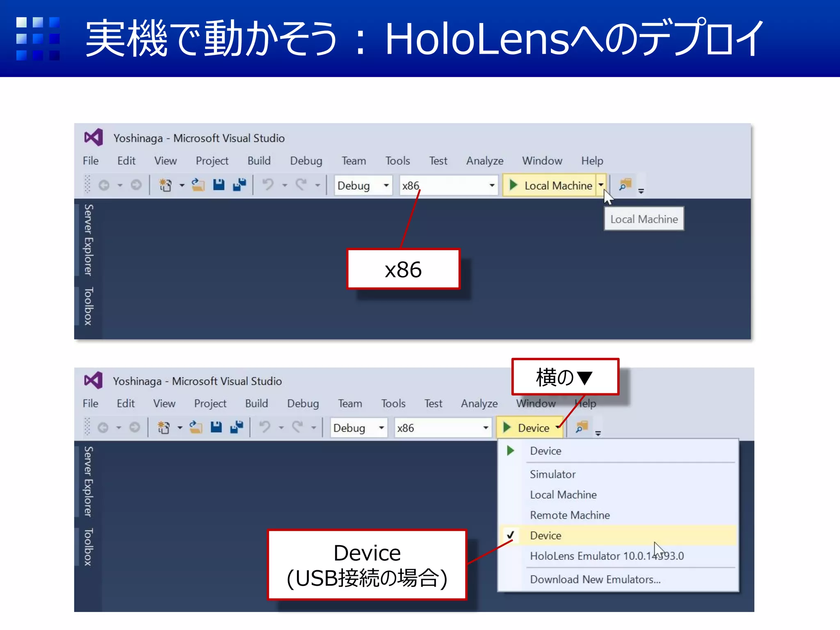This screenshot has height=630, width=840.
Task: Start debugging on Device
Action: click(x=525, y=428)
